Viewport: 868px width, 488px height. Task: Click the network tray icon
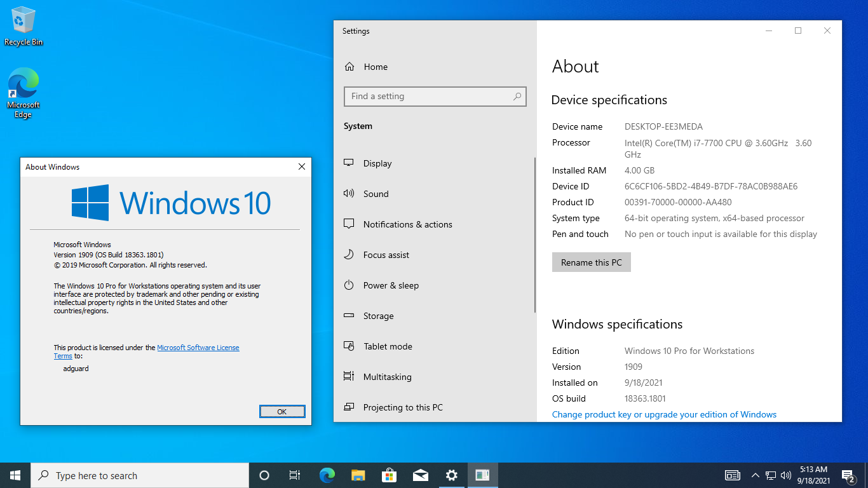[x=771, y=475]
